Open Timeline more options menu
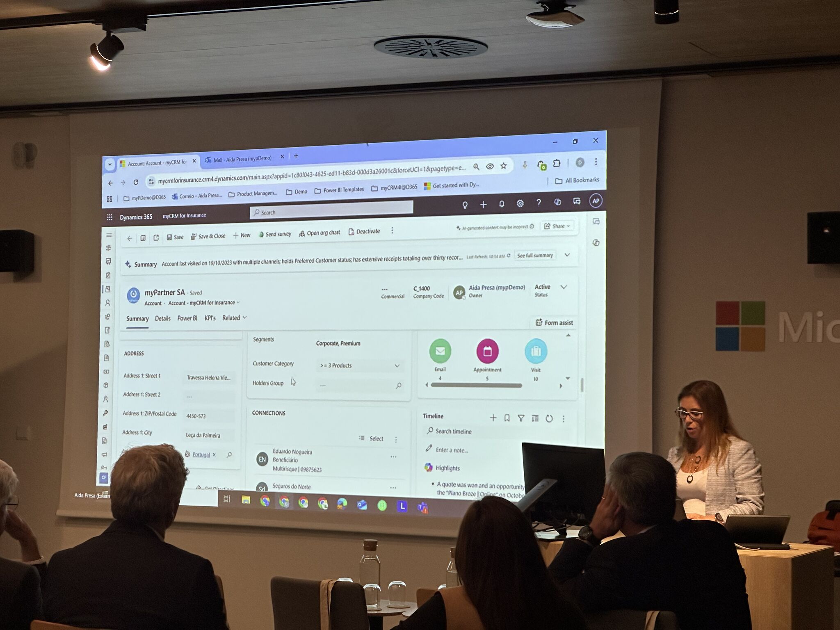The image size is (840, 630). point(564,419)
